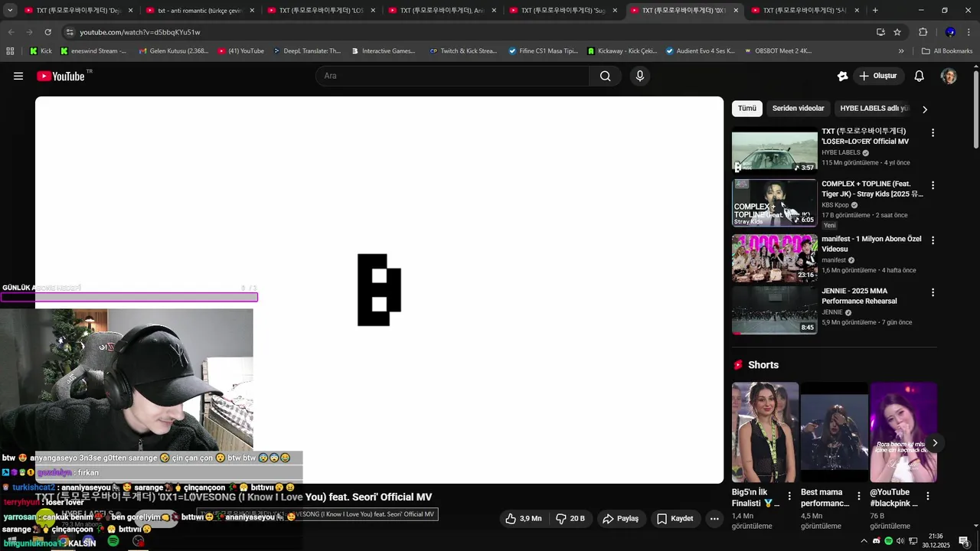Open options for LOSER=LOVER video

pyautogui.click(x=933, y=132)
